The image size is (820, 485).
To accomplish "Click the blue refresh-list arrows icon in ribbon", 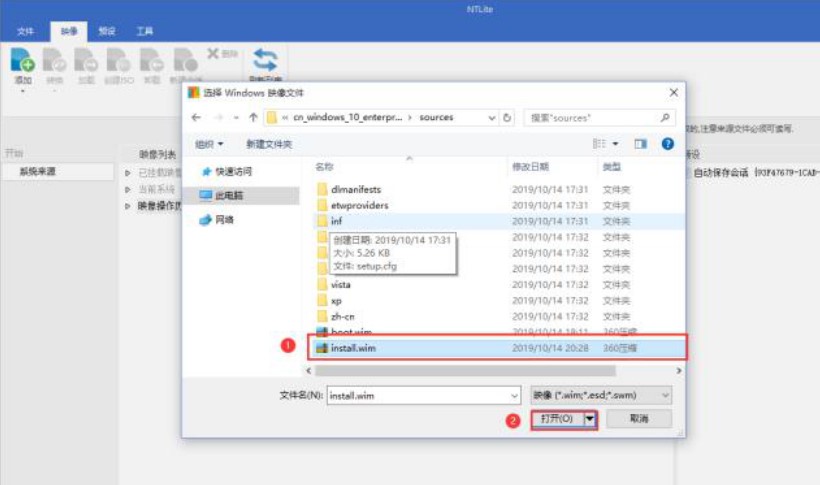I will coord(265,60).
